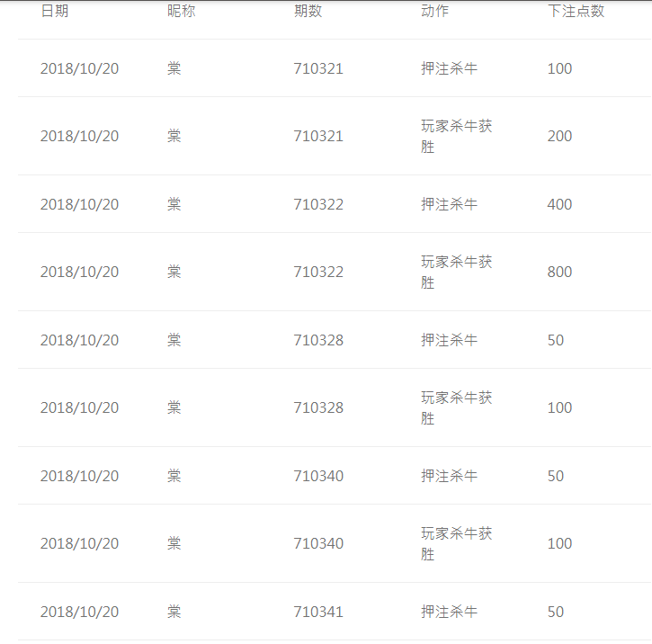Select the 200 bet points cell
Image resolution: width=652 pixels, height=644 pixels.
click(x=559, y=136)
